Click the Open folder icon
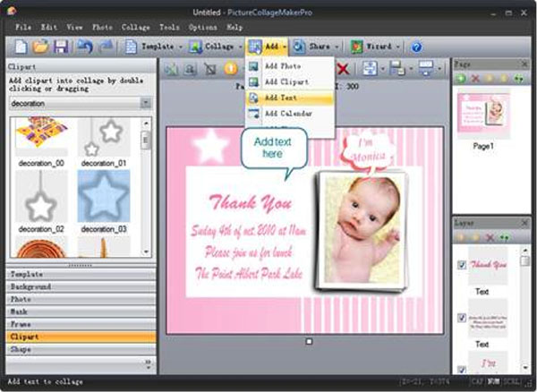 point(41,46)
